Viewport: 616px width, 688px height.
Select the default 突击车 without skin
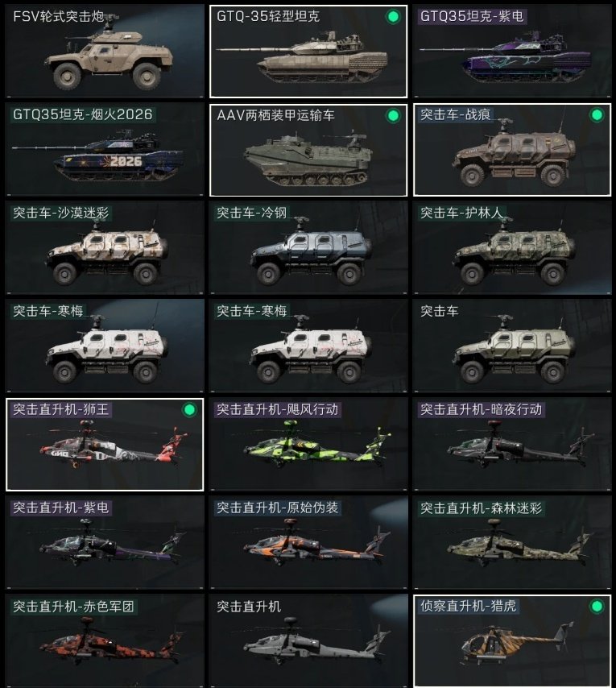tap(512, 346)
